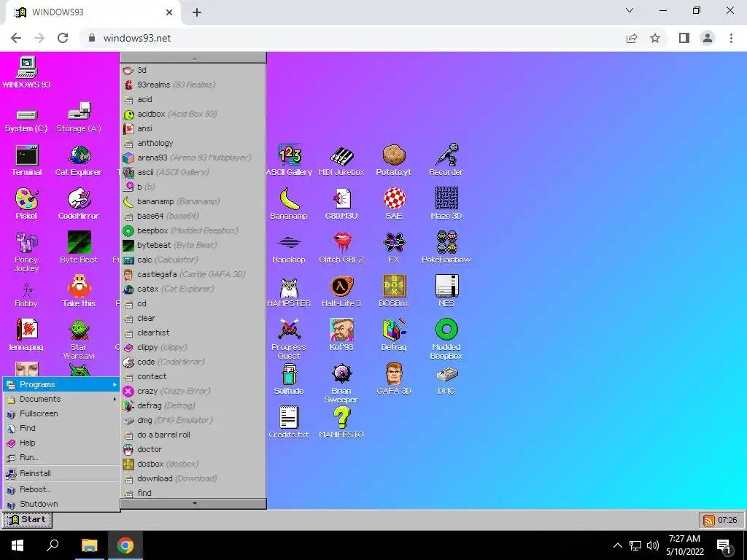Bookmark this page with star icon
Screen dimensions: 747x560
[655, 38]
